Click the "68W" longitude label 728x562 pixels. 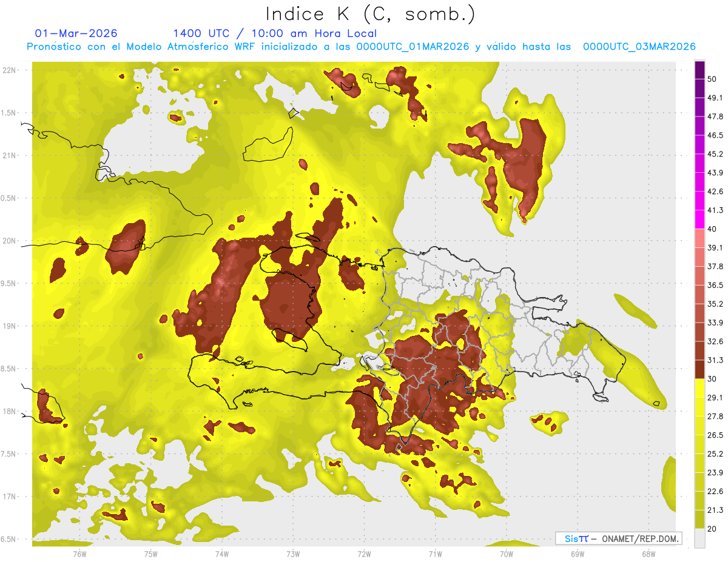click(649, 554)
